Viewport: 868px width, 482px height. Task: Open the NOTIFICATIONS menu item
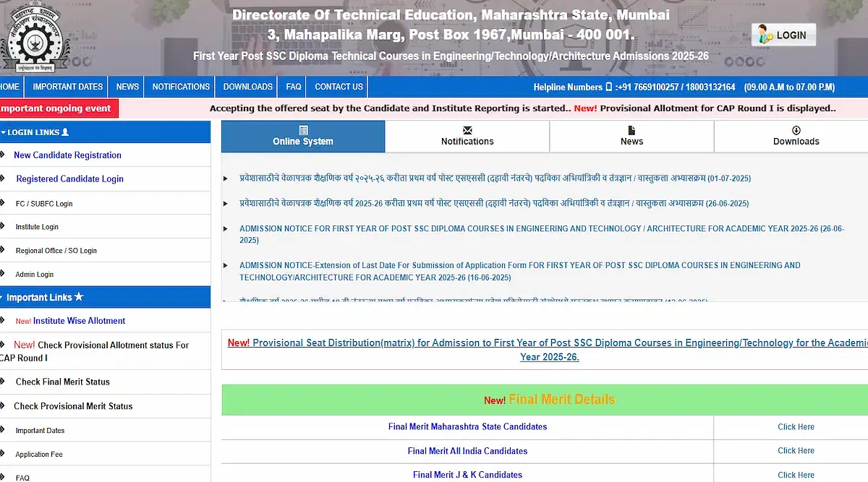pos(181,87)
